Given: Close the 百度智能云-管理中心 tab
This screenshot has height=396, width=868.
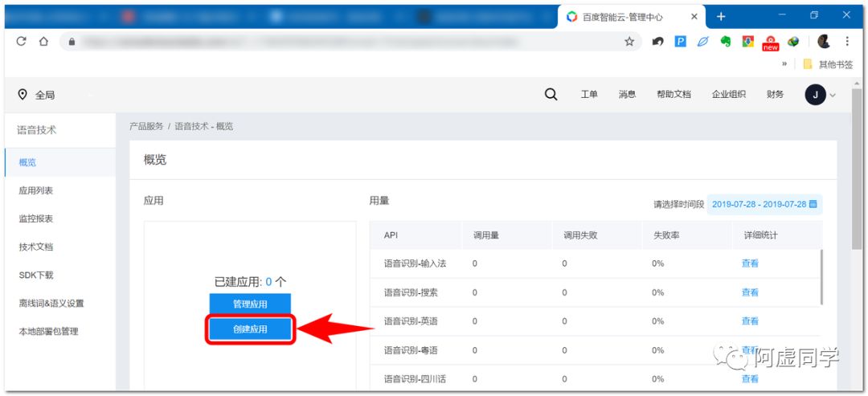Looking at the screenshot, I should point(694,17).
